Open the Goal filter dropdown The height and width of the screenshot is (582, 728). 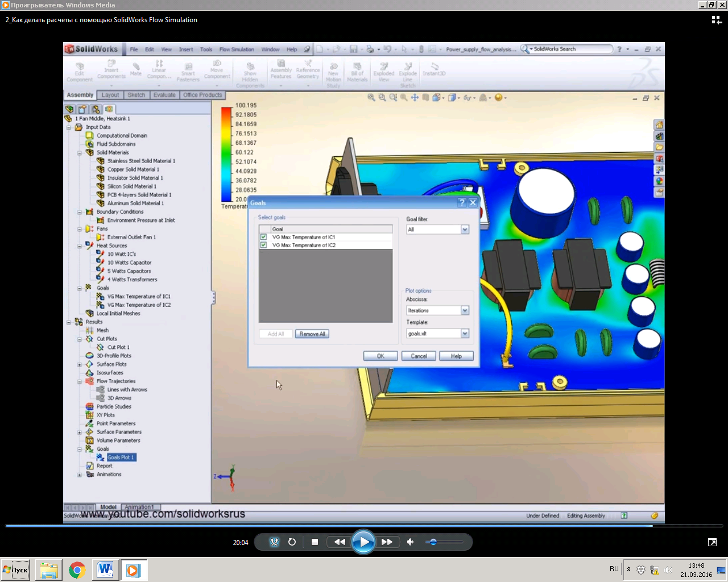[x=465, y=230]
